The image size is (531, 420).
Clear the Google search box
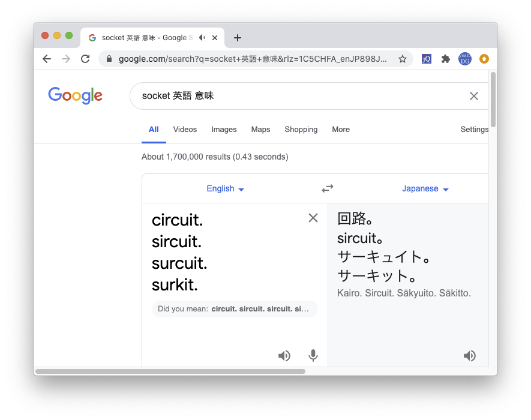coord(474,96)
